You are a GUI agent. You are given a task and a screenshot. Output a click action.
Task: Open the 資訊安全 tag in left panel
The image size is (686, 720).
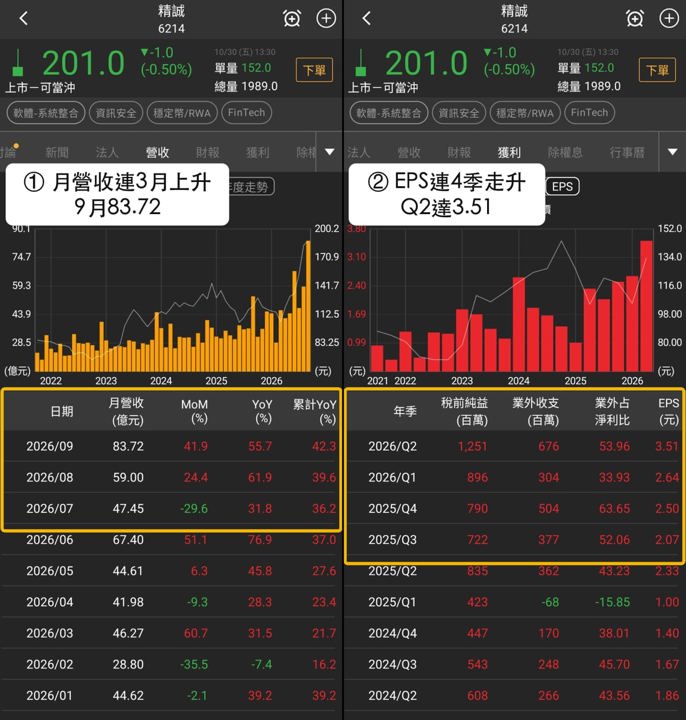(x=116, y=113)
